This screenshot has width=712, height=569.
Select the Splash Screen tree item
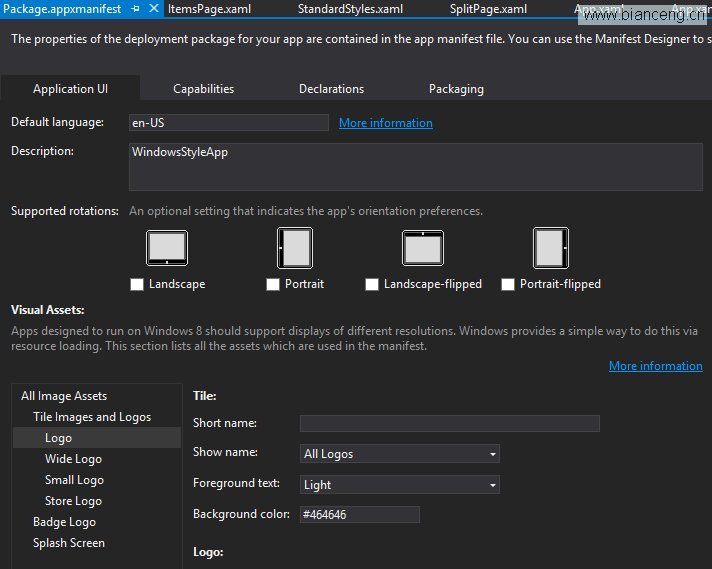(x=69, y=543)
